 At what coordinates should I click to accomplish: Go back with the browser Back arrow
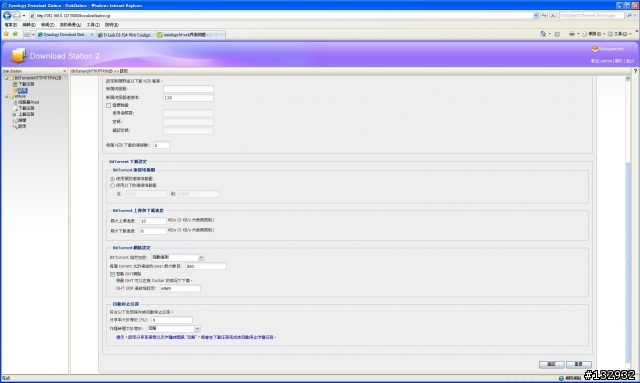tap(7, 16)
